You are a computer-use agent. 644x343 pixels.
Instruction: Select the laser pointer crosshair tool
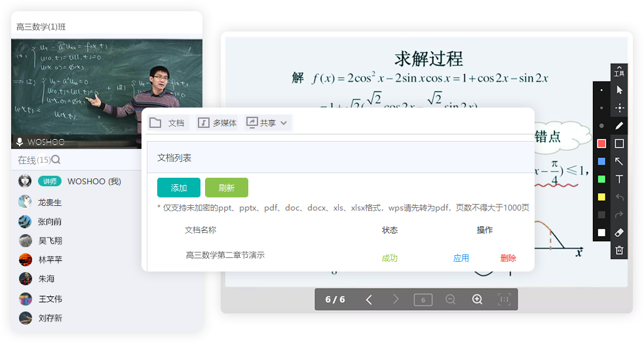(619, 108)
